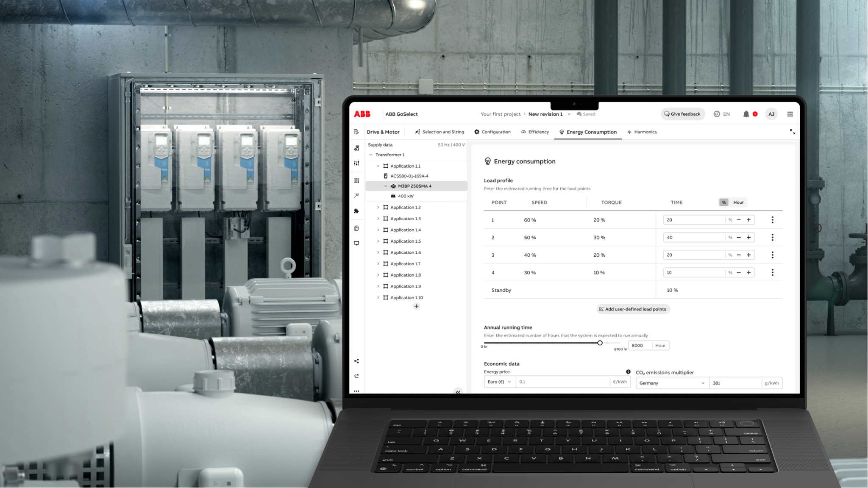Image resolution: width=868 pixels, height=488 pixels.
Task: Switch to the Harmonics tab
Action: point(645,132)
